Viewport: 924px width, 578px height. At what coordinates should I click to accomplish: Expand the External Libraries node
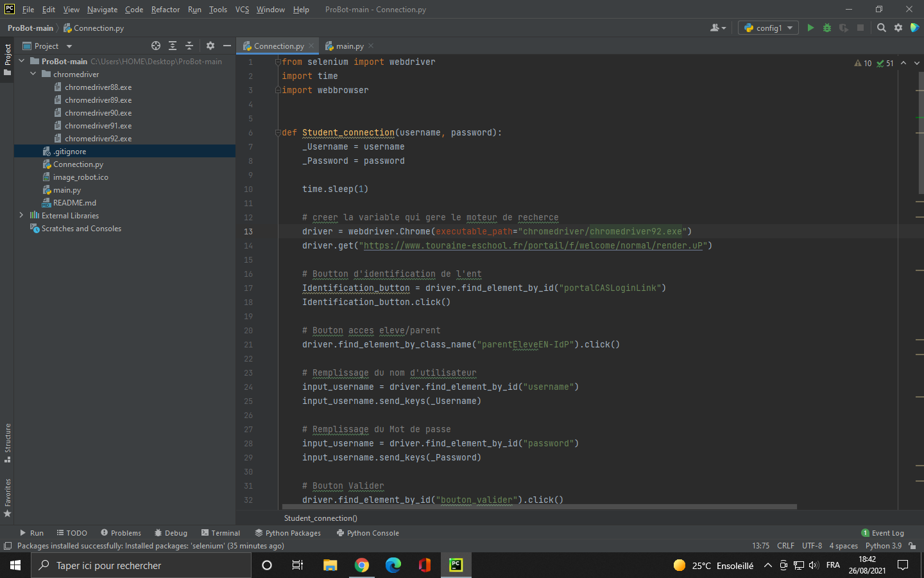coord(21,215)
